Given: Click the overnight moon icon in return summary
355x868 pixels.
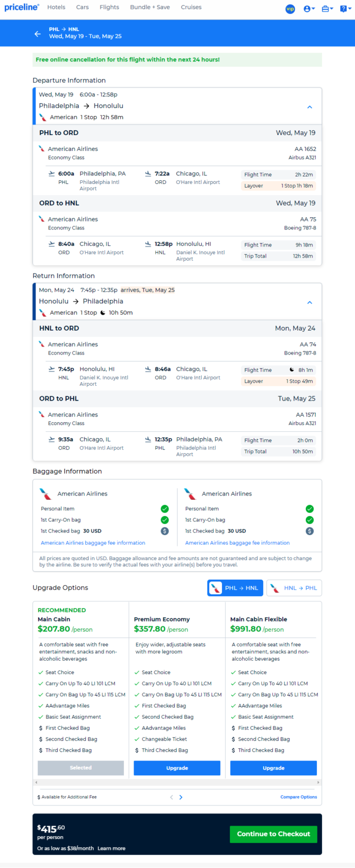Looking at the screenshot, I should coord(103,313).
